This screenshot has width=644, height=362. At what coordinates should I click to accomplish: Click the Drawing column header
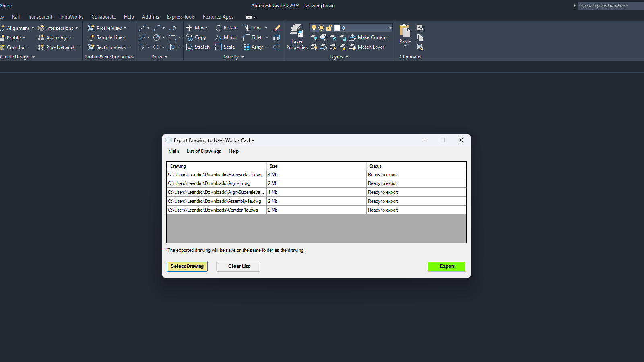pos(217,166)
